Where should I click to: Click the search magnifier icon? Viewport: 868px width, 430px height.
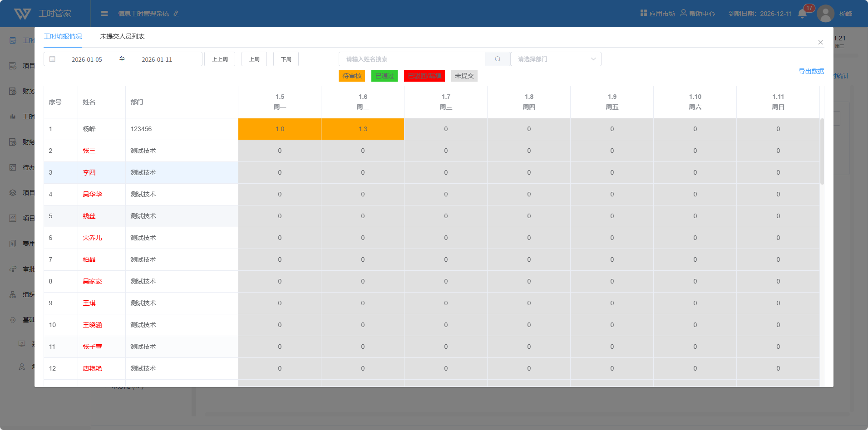[x=498, y=59]
